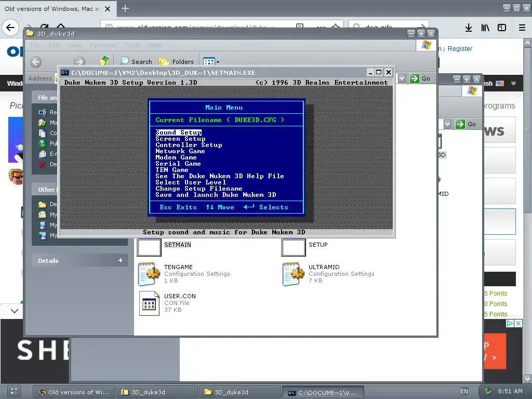Switch to first 3D_duke3d taskbar button
532x399 pixels.
(x=156, y=392)
